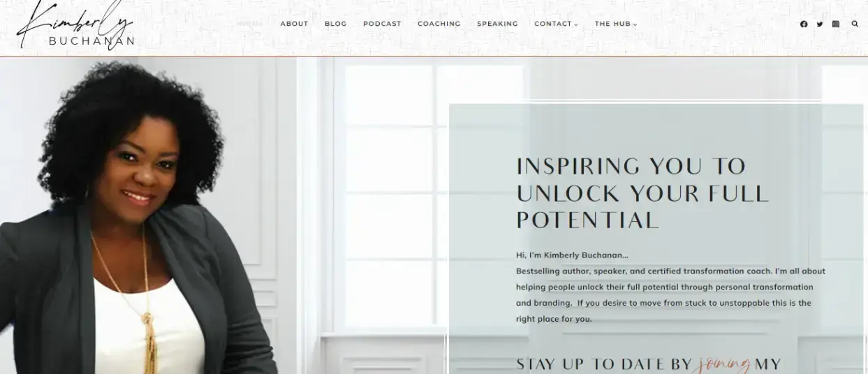Open the Blog menu item

click(336, 24)
